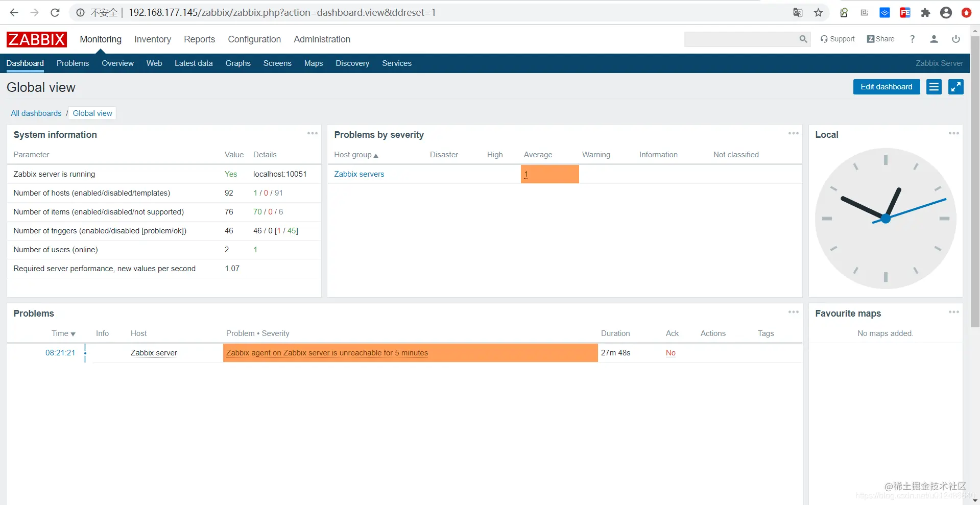This screenshot has width=980, height=505.
Task: Click the sign out power icon
Action: (x=956, y=39)
